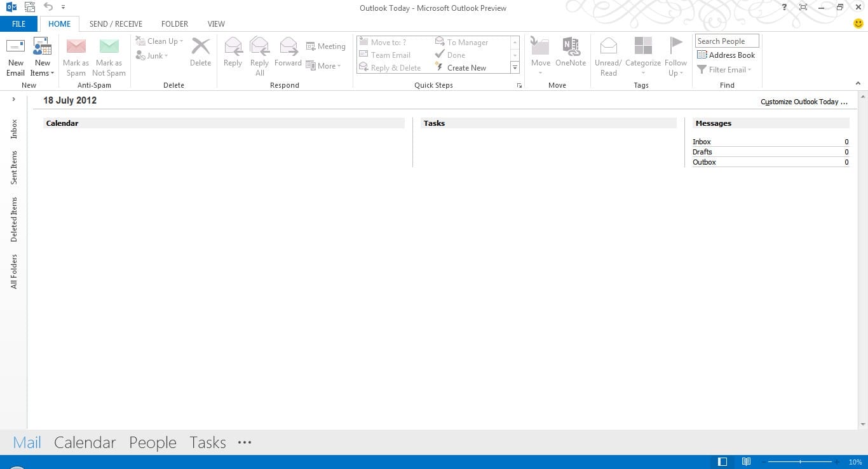Switch to Normal view in status bar
Viewport: 868px width, 469px height.
coord(722,461)
